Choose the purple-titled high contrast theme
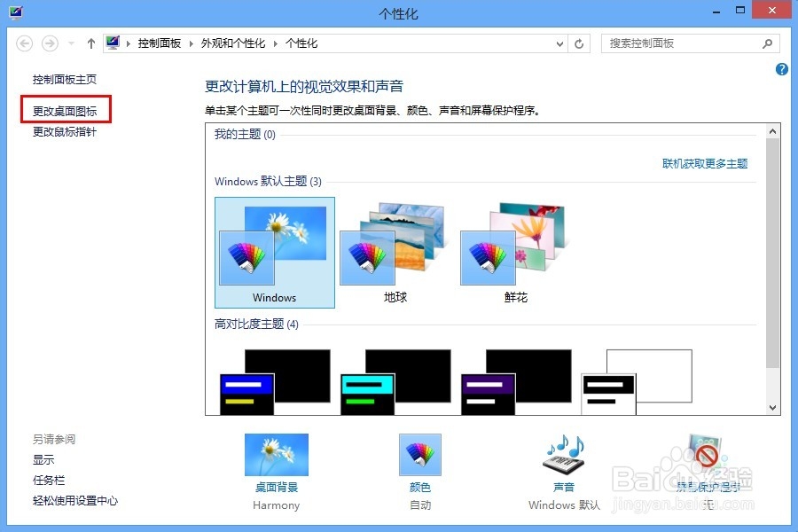The width and height of the screenshot is (798, 532). tap(516, 382)
